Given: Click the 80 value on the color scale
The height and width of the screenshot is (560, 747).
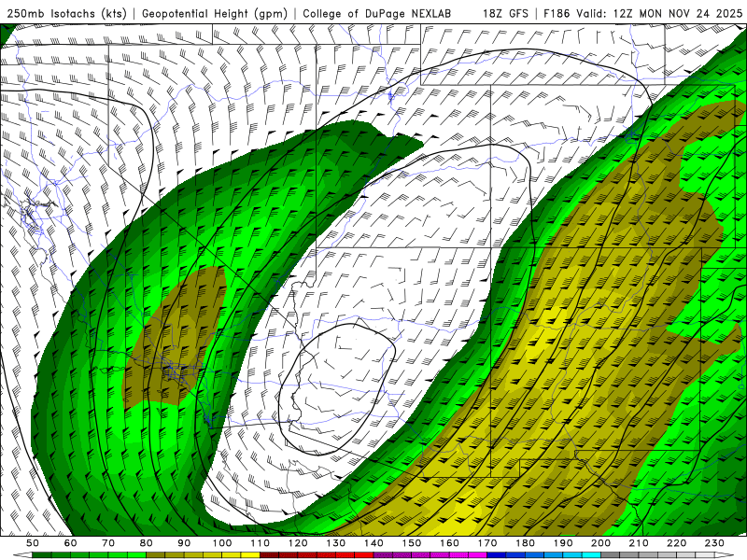Looking at the screenshot, I should click(x=147, y=543).
